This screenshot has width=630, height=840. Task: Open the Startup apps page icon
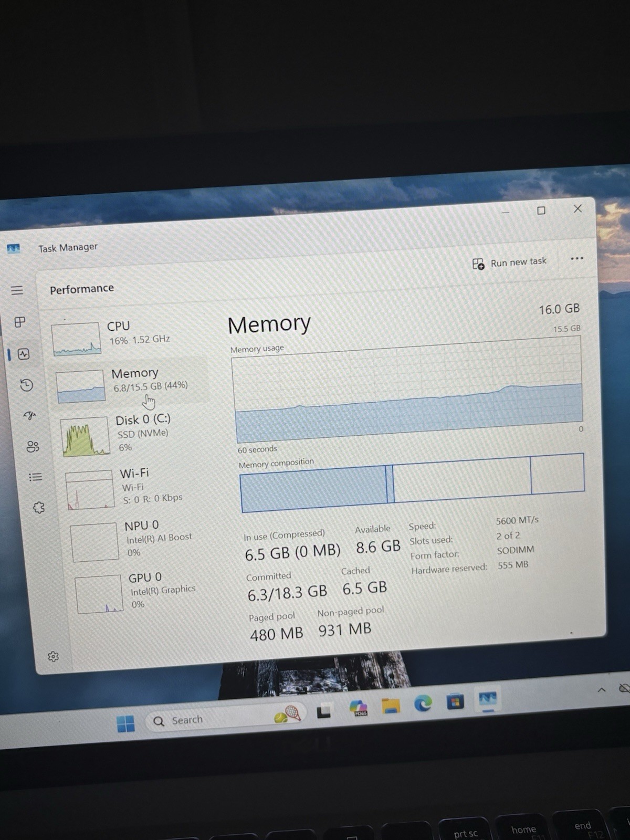[x=29, y=415]
